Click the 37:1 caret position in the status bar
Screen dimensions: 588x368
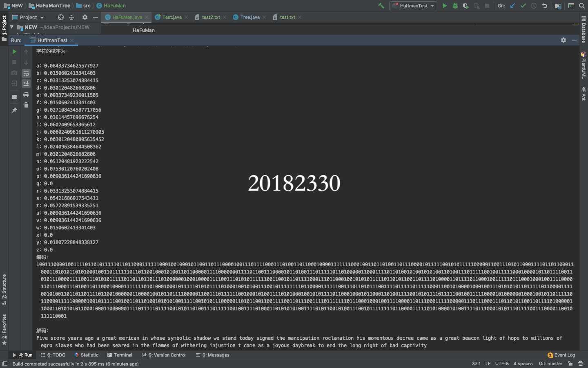[x=476, y=364]
